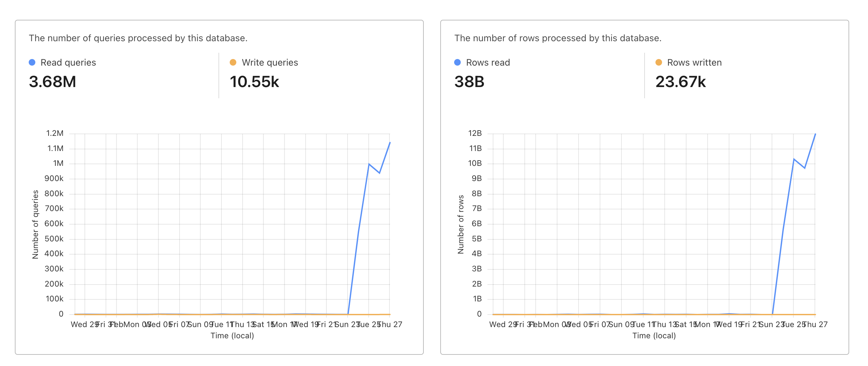Click the 1.2M tick on queries chart
868x366 pixels.
54,133
